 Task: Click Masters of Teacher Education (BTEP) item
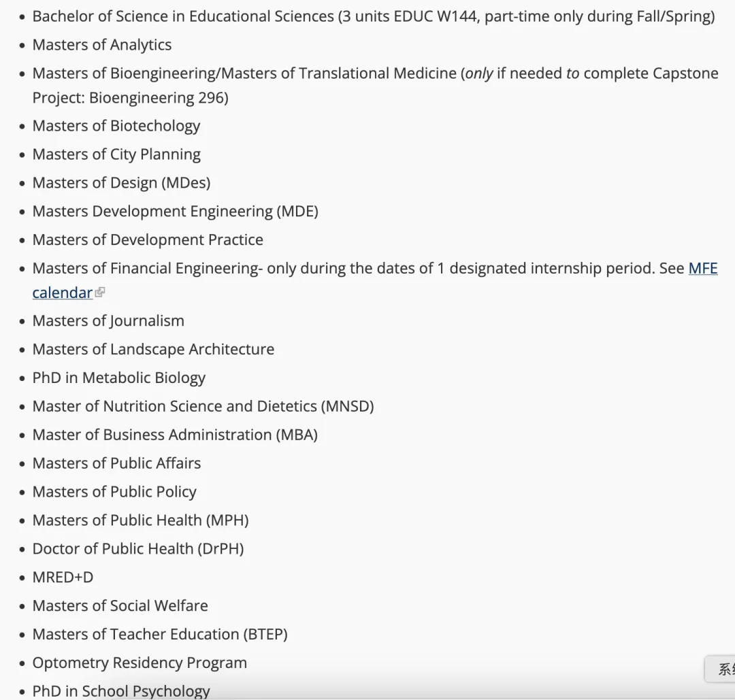pyautogui.click(x=160, y=635)
